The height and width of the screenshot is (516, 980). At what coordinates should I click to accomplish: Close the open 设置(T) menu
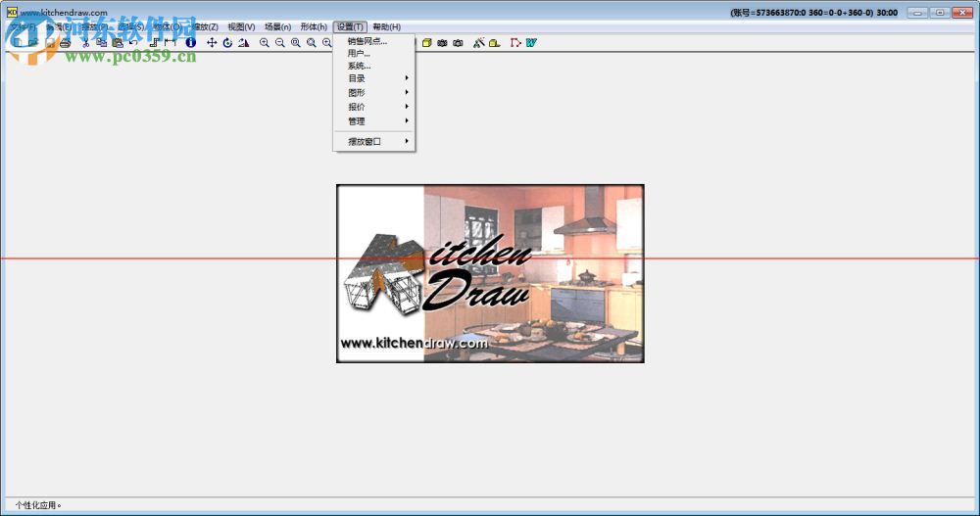tap(350, 26)
